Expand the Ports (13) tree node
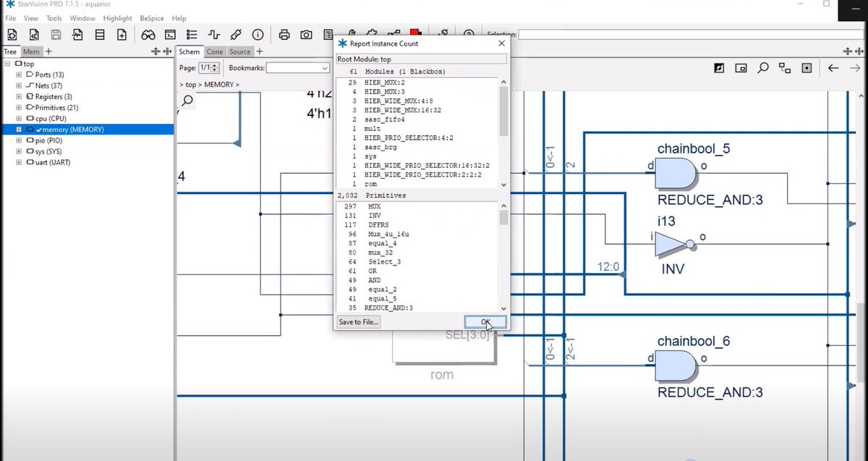868x461 pixels. coord(20,75)
